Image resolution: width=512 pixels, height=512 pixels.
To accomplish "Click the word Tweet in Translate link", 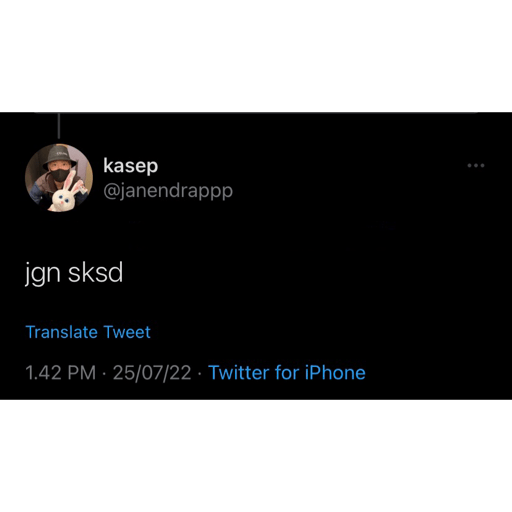I will [x=127, y=332].
